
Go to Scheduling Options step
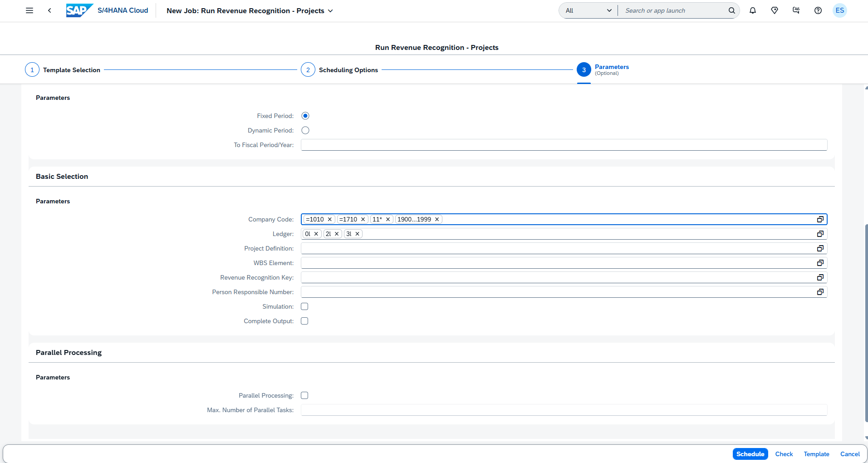tap(339, 70)
